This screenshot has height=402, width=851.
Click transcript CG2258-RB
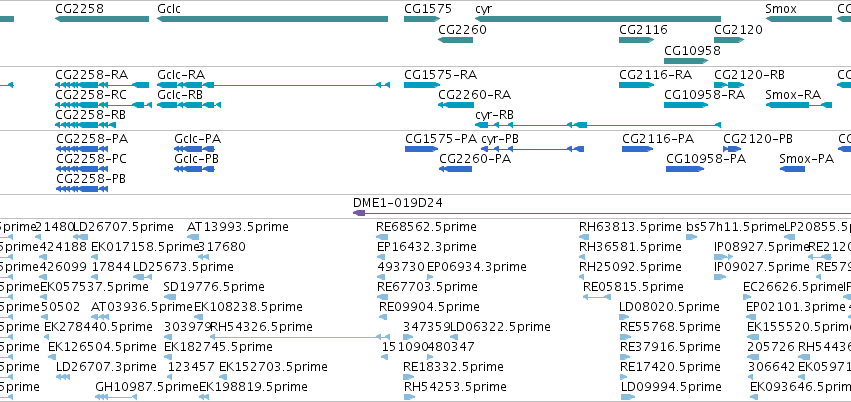91,115
